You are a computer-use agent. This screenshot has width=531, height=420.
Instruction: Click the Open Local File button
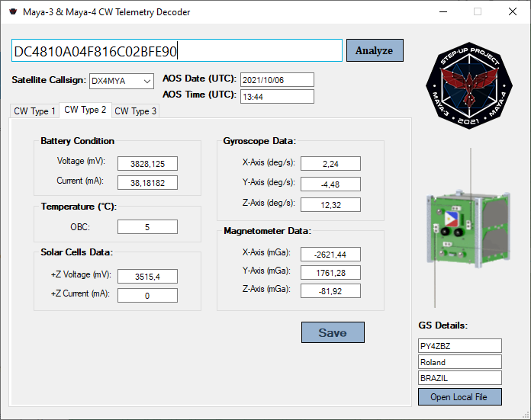460,396
